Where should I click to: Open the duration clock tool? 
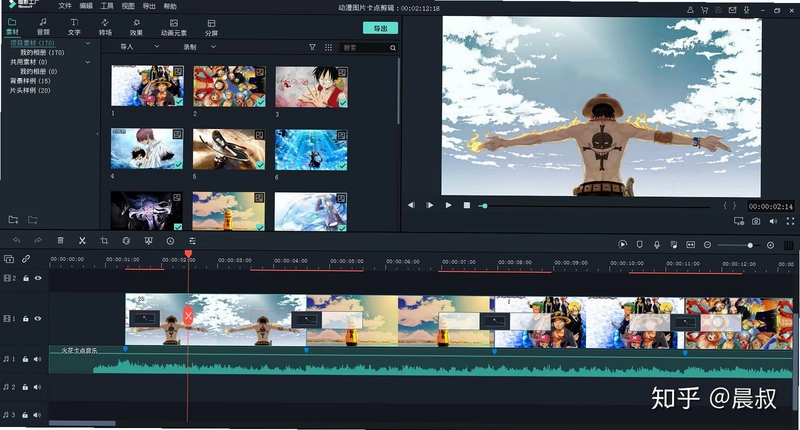click(x=170, y=241)
